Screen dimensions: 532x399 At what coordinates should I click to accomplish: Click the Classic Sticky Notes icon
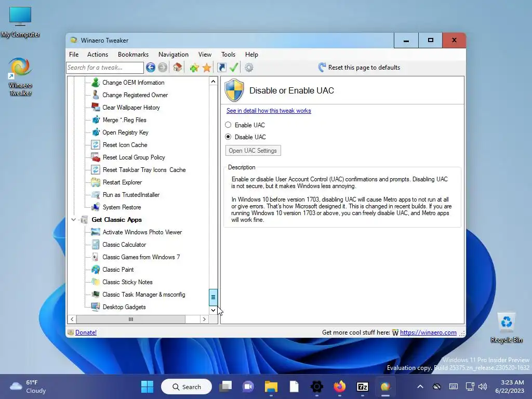tap(96, 282)
